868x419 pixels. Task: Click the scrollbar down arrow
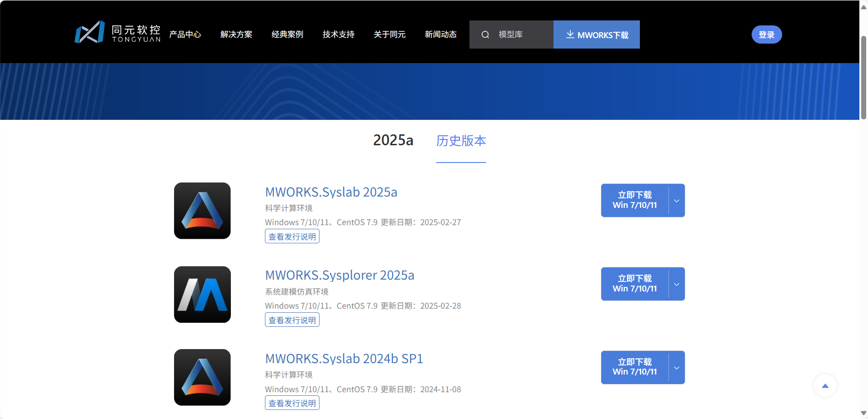coord(863,414)
